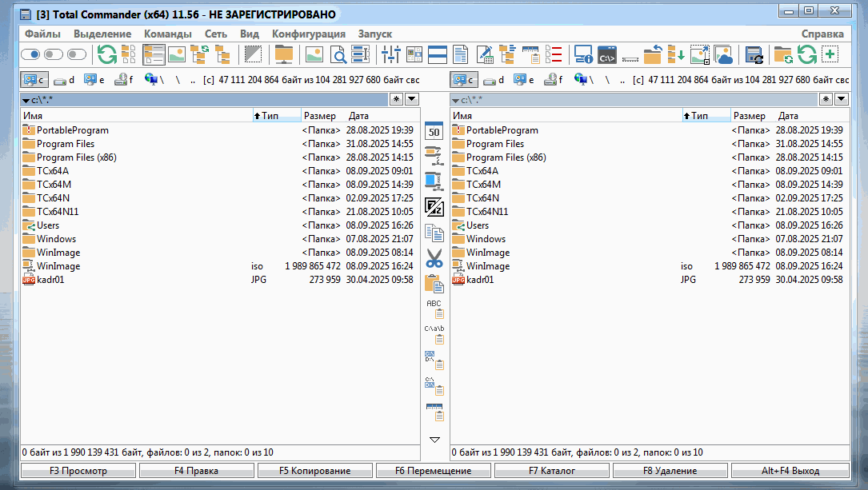
Task: Expand the middle strip's bottom overflow arrow
Action: pos(434,440)
